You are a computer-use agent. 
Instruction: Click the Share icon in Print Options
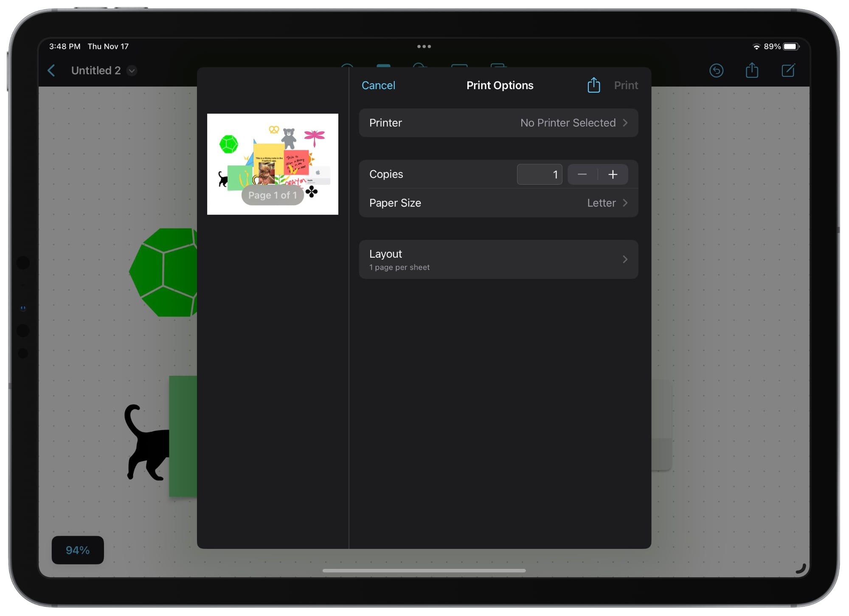593,85
